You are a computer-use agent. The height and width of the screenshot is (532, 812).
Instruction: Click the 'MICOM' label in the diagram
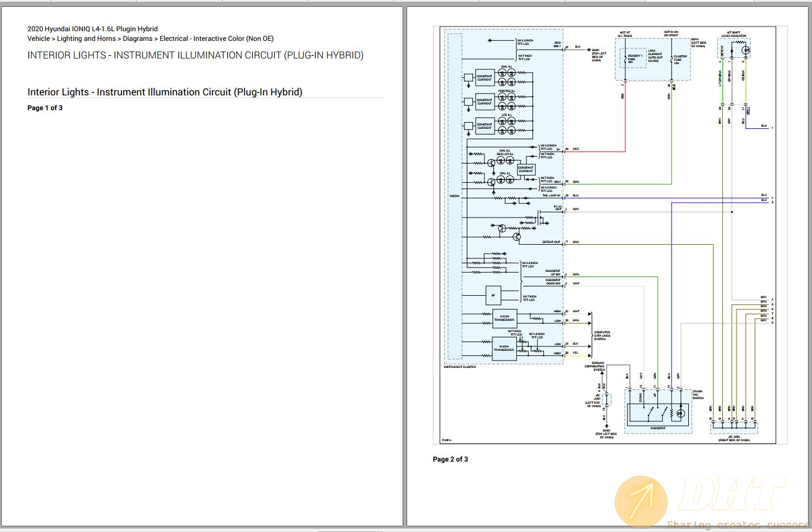tap(454, 196)
